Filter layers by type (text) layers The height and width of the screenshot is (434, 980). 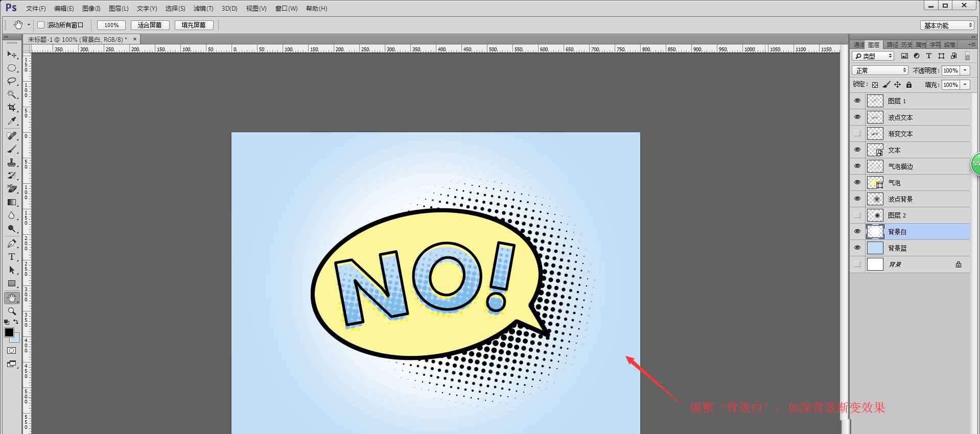pyautogui.click(x=929, y=56)
